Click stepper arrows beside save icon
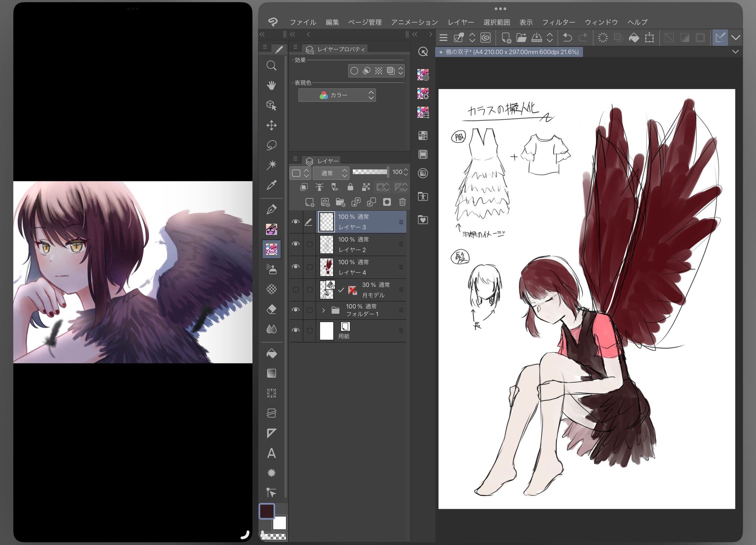The height and width of the screenshot is (545, 756). coord(550,37)
